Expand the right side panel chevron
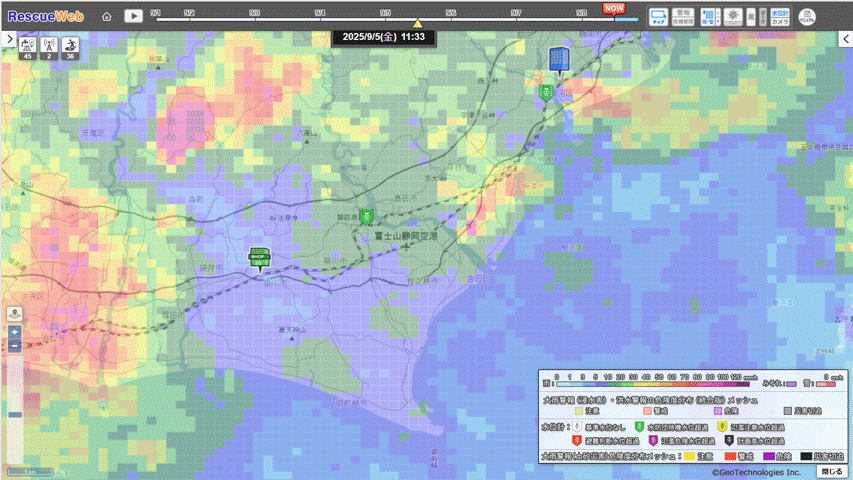The image size is (853, 480). 845,38
